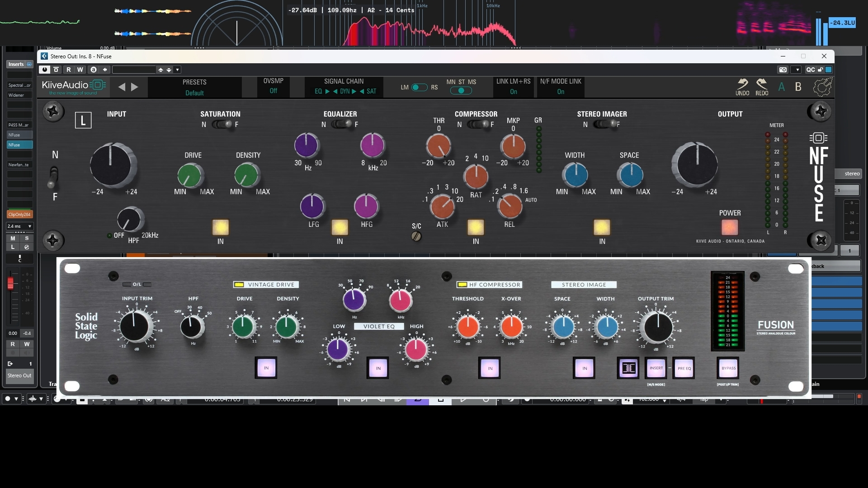
Task: Open the PRESETS Default menu
Action: pyautogui.click(x=194, y=88)
